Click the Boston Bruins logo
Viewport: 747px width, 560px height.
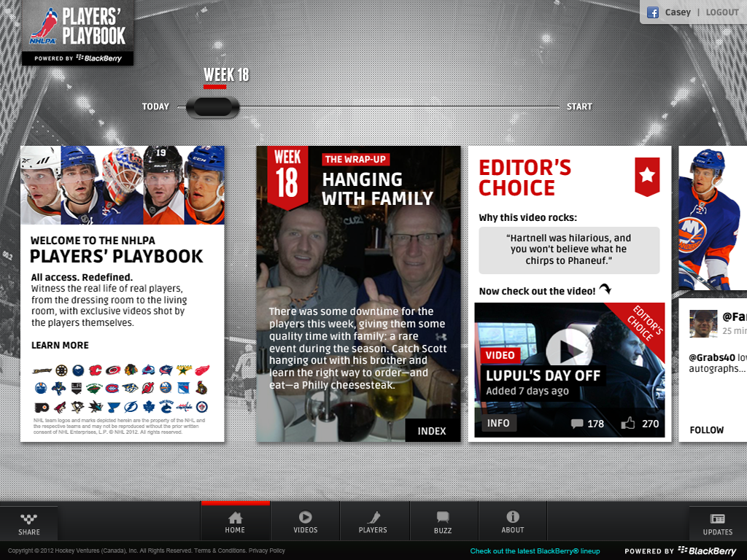point(61,370)
